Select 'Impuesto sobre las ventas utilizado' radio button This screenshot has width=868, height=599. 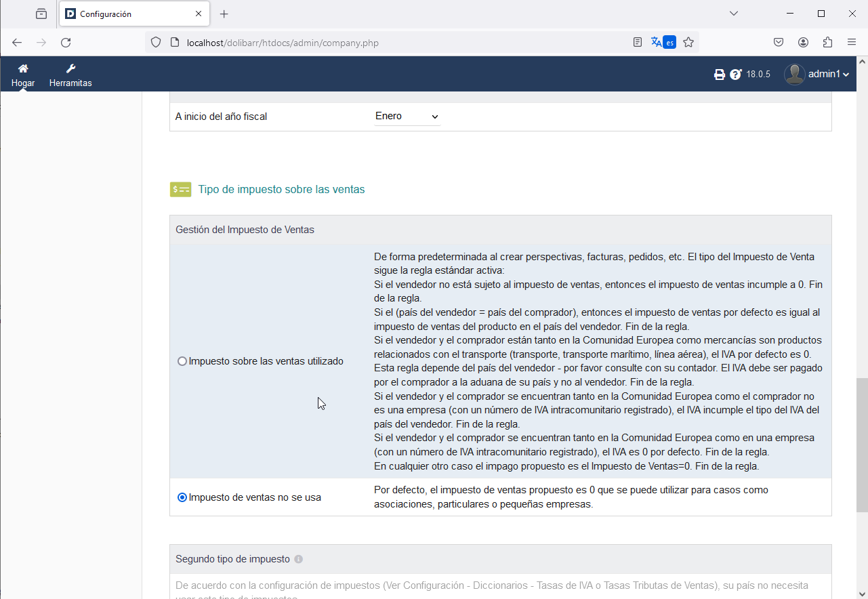(x=182, y=362)
